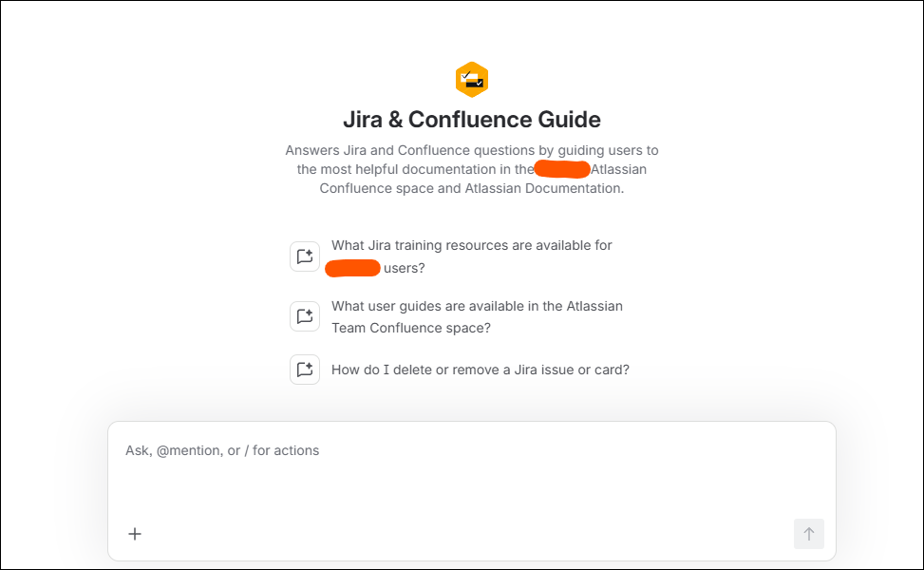Viewport: 924px width, 570px height.
Task: Click the chat-sparkle icon beside Jira training prompt
Action: coord(305,256)
